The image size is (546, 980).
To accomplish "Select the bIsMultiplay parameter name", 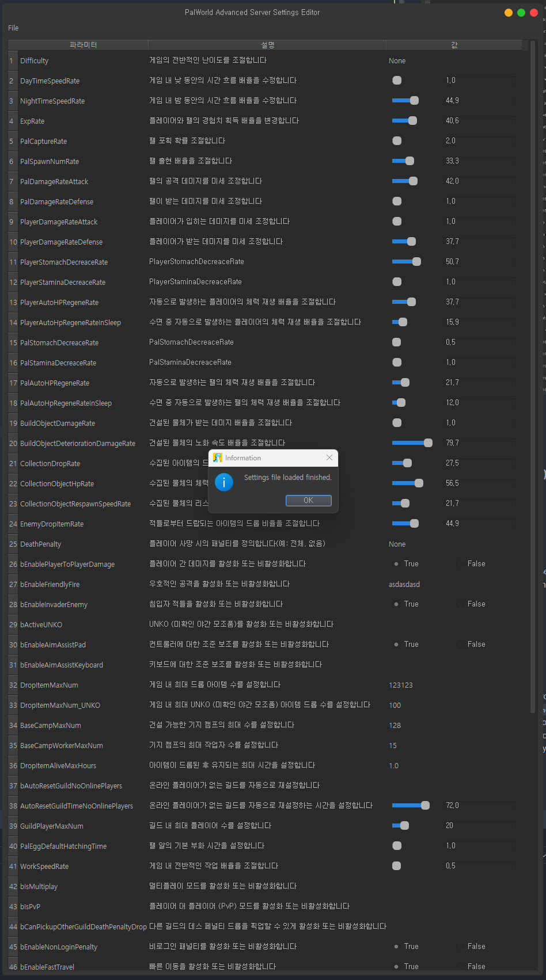I will [x=39, y=887].
